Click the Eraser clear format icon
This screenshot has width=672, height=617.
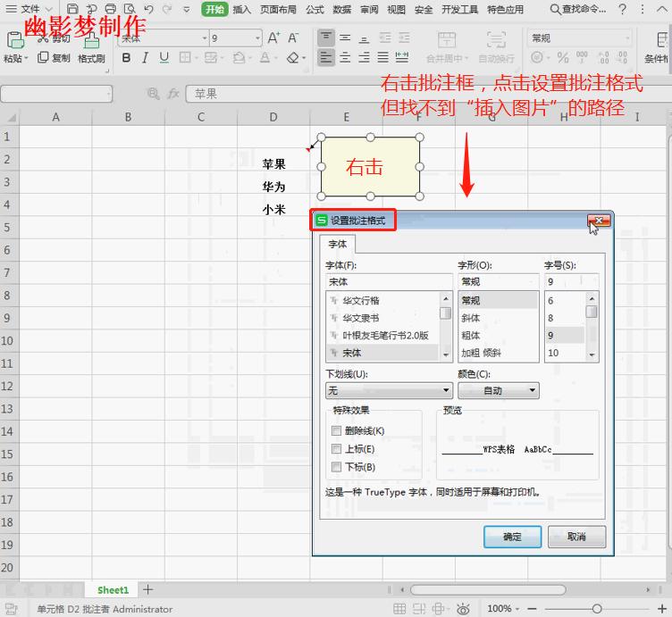pyautogui.click(x=293, y=57)
